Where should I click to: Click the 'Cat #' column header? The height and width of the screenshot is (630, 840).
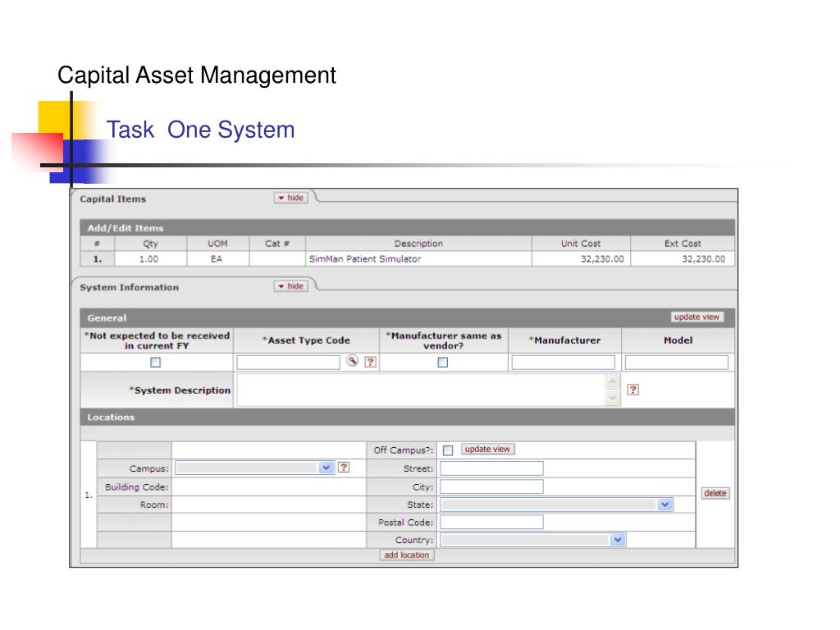(x=277, y=243)
